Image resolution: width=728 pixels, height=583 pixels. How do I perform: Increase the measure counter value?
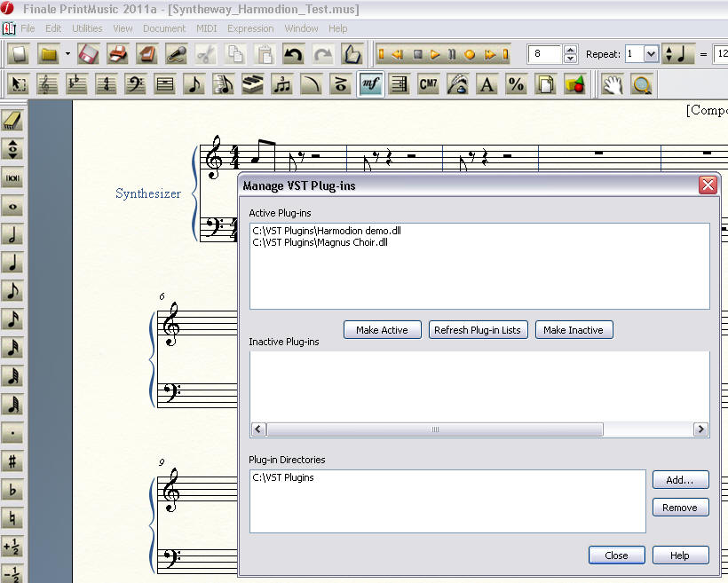tap(571, 50)
